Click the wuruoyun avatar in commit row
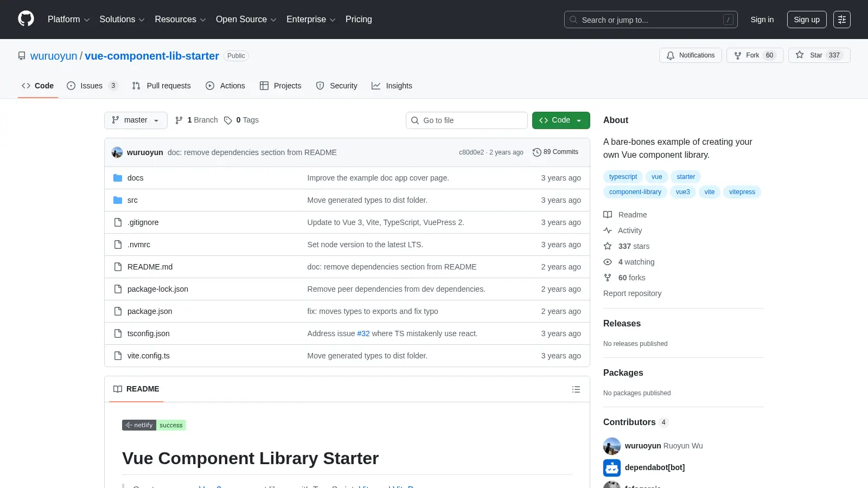 click(x=117, y=152)
